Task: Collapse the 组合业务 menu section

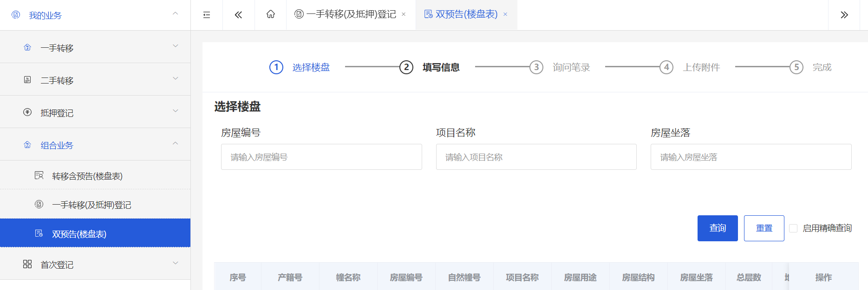Action: 176,143
